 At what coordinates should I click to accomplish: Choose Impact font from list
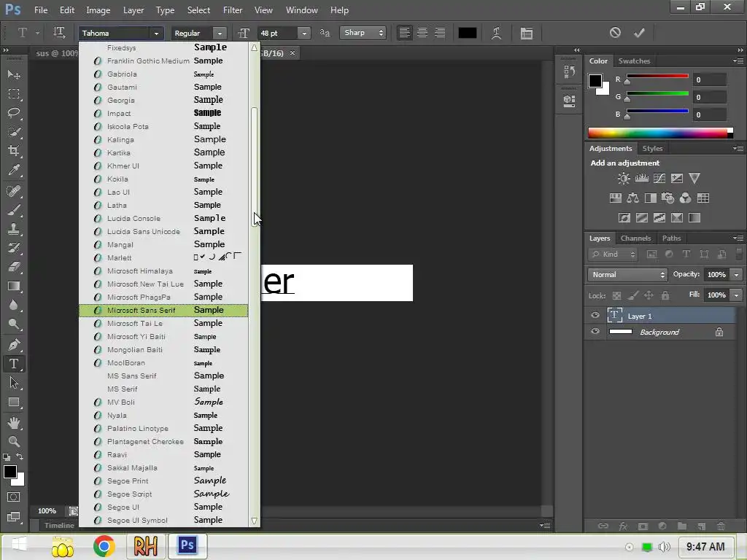click(163, 113)
